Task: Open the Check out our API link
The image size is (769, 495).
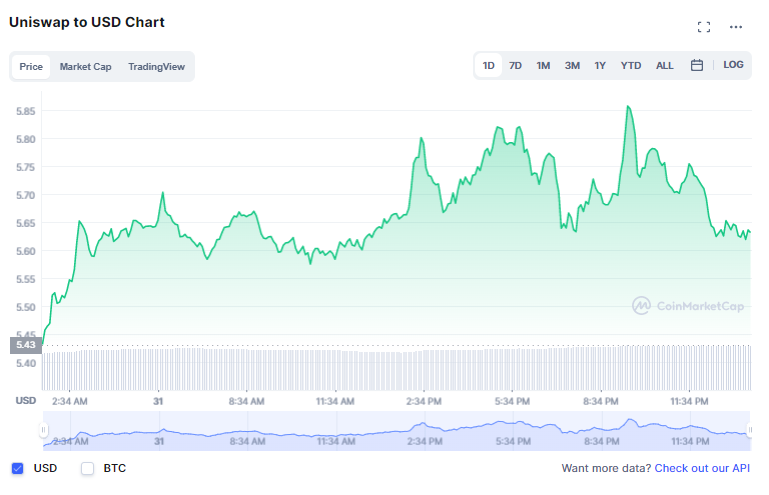Action: pos(702,469)
